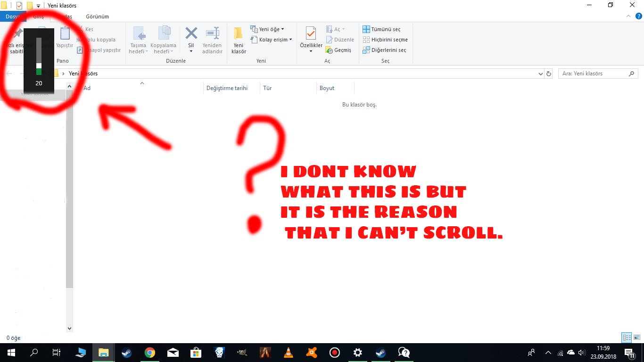
Task: Click the 'Bu klasör boş.' message
Action: 359,105
